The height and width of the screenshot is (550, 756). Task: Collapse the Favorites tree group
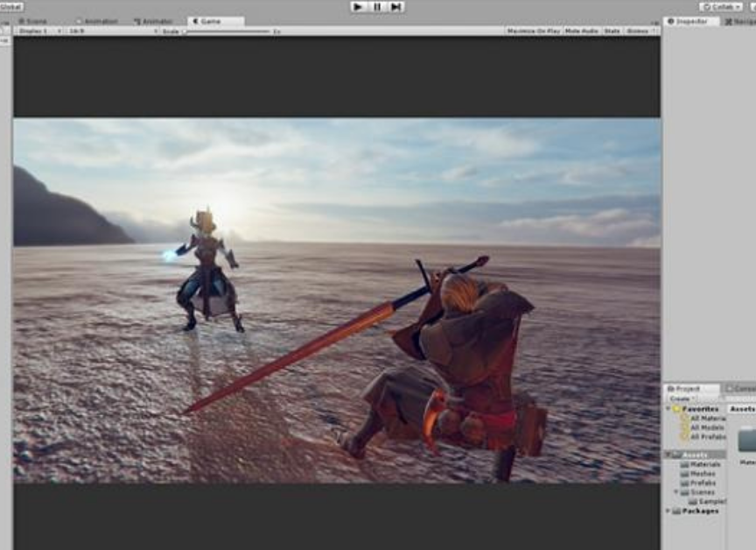668,409
